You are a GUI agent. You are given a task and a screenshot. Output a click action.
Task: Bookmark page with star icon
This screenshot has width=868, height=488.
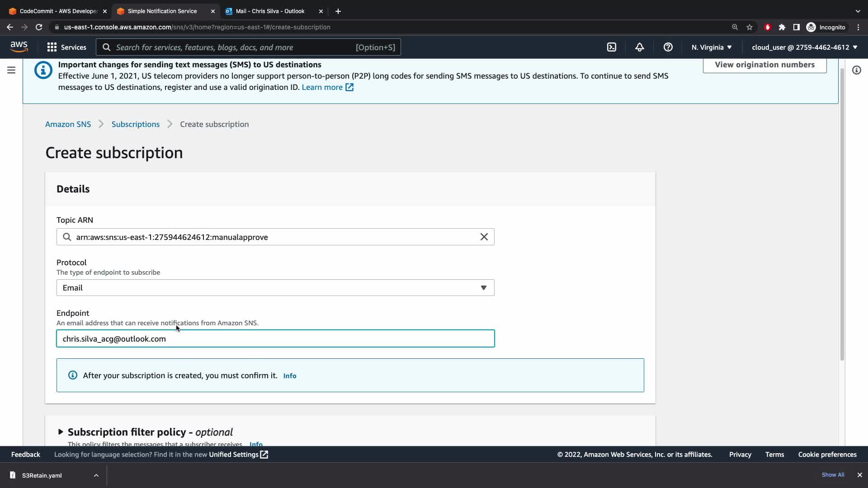tap(750, 27)
